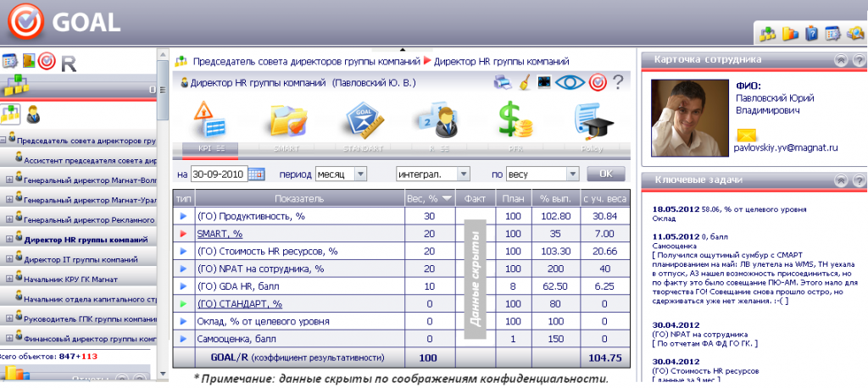Click the (ГО) NPAT на сотрудника, % row
This screenshot has width=868, height=388.
tap(401, 269)
